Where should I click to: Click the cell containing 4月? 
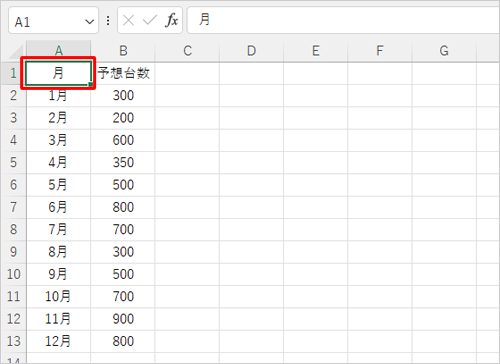pos(58,163)
